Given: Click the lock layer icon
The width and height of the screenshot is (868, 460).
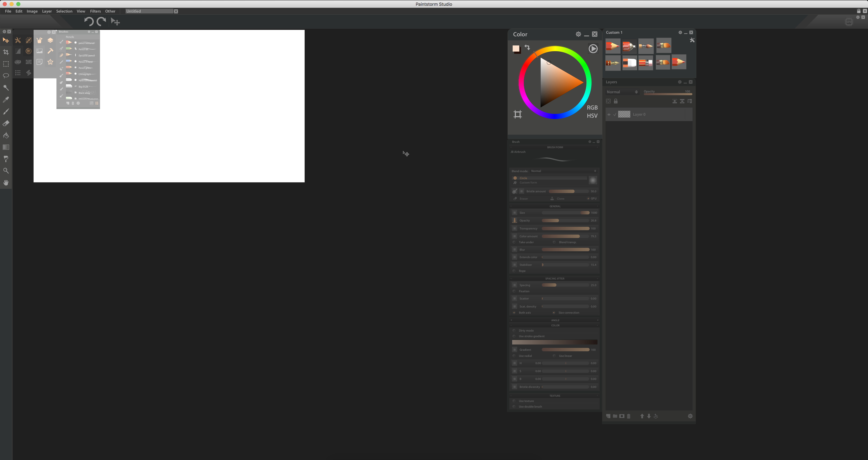Looking at the screenshot, I should coord(616,101).
